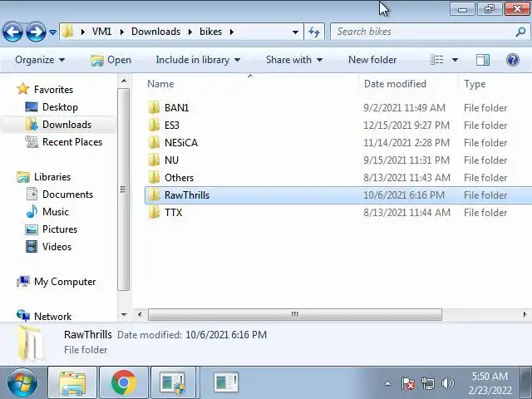Open the Organize menu
The height and width of the screenshot is (399, 532).
(x=40, y=60)
